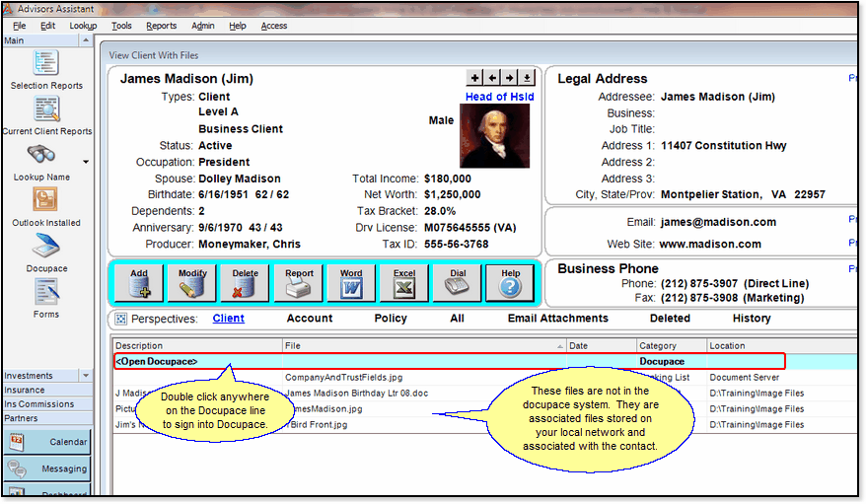Click the Document Server location cell
Screen dimensions: 866x504
click(744, 378)
